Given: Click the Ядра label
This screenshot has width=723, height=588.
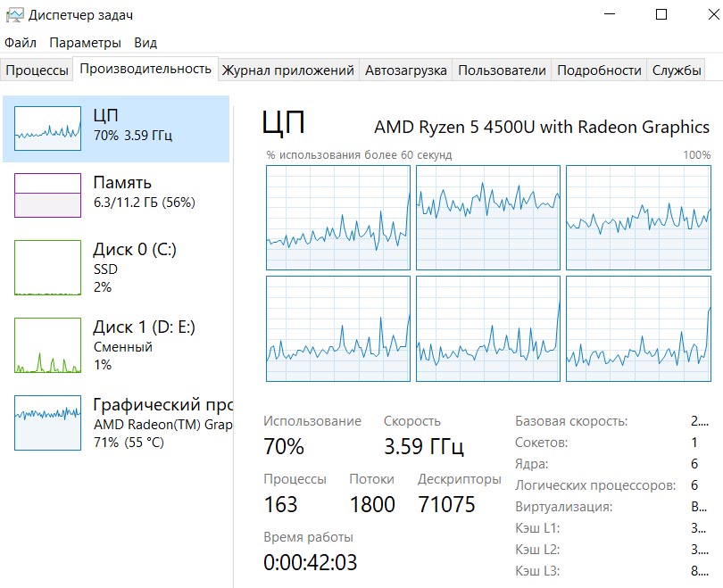Looking at the screenshot, I should click(x=532, y=464).
